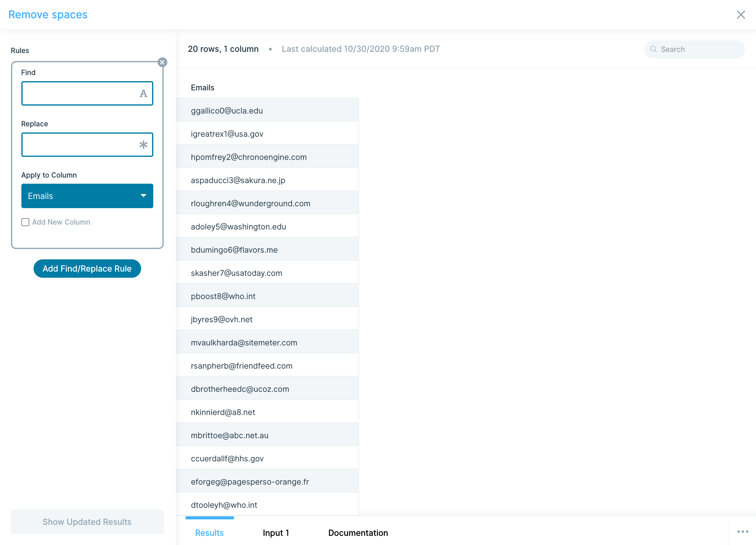The height and width of the screenshot is (545, 756).
Task: Select row skasher7@usatoday.com
Action: click(x=267, y=272)
